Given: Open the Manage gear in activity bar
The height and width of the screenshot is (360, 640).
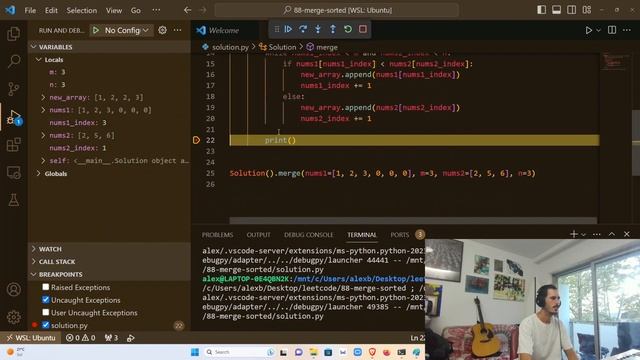Looking at the screenshot, I should [x=13, y=317].
